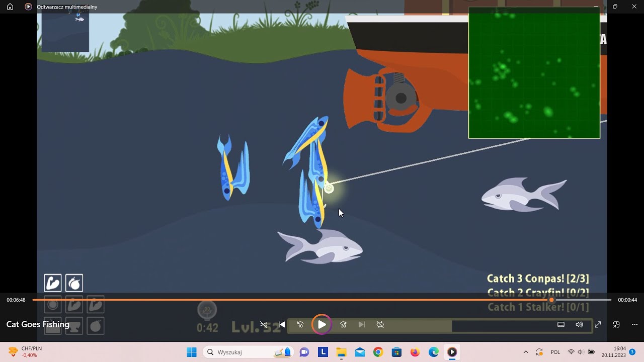
Task: Show hidden system tray icons
Action: pyautogui.click(x=526, y=352)
